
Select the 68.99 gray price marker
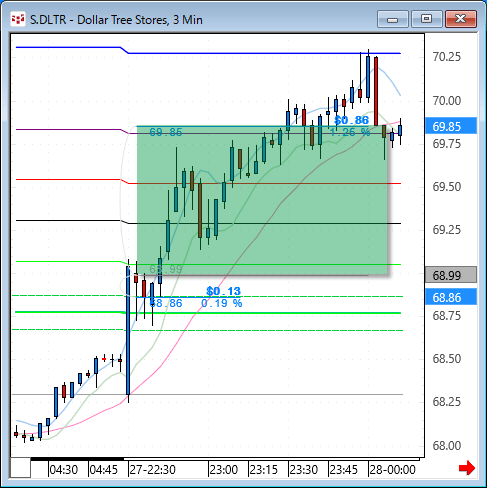[x=451, y=275]
